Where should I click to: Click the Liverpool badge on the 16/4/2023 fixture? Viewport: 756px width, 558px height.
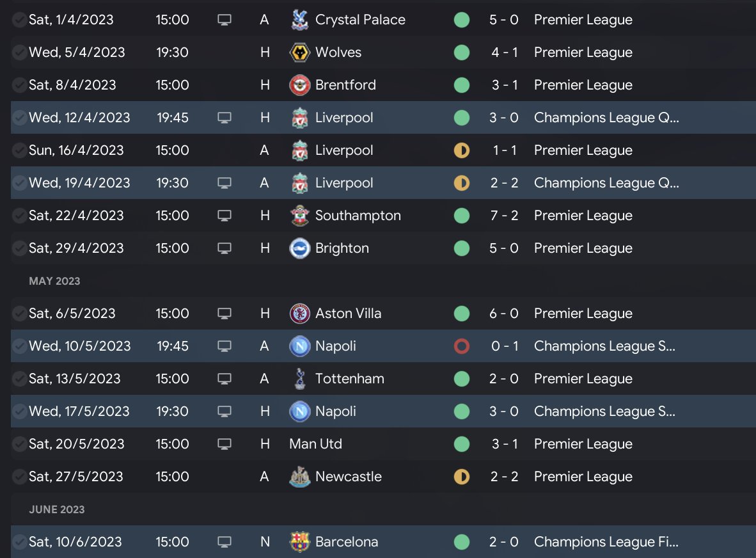(x=299, y=150)
